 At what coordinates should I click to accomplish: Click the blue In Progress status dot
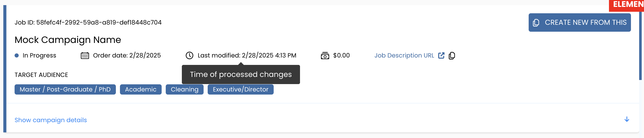point(17,55)
